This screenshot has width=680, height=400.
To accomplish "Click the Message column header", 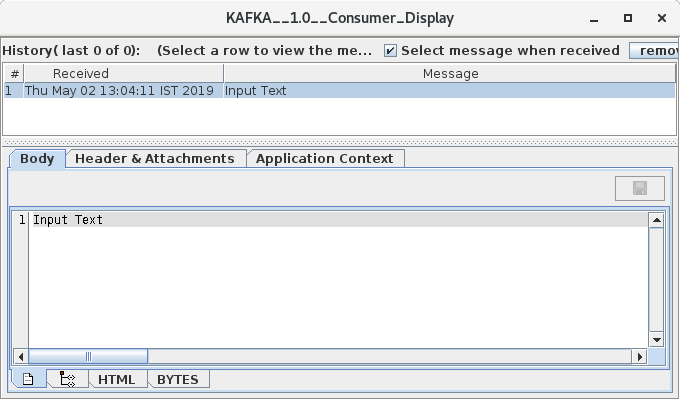I will 450,73.
